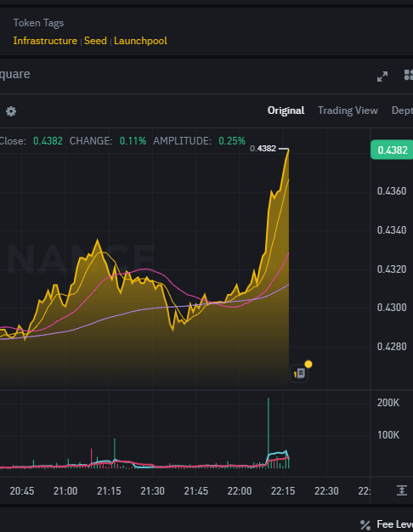Click the auto-fit price scale icon
Image resolution: width=413 pixels, height=532 pixels.
pos(402,490)
